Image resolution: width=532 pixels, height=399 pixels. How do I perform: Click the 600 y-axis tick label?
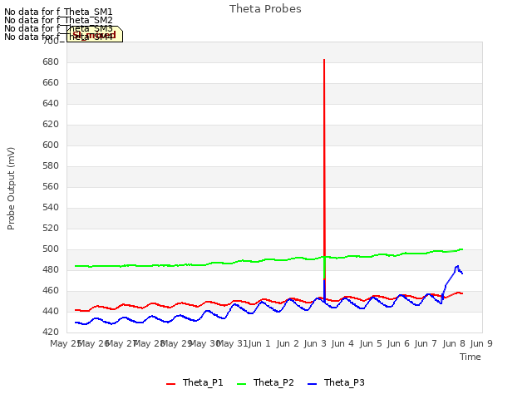click(x=51, y=145)
